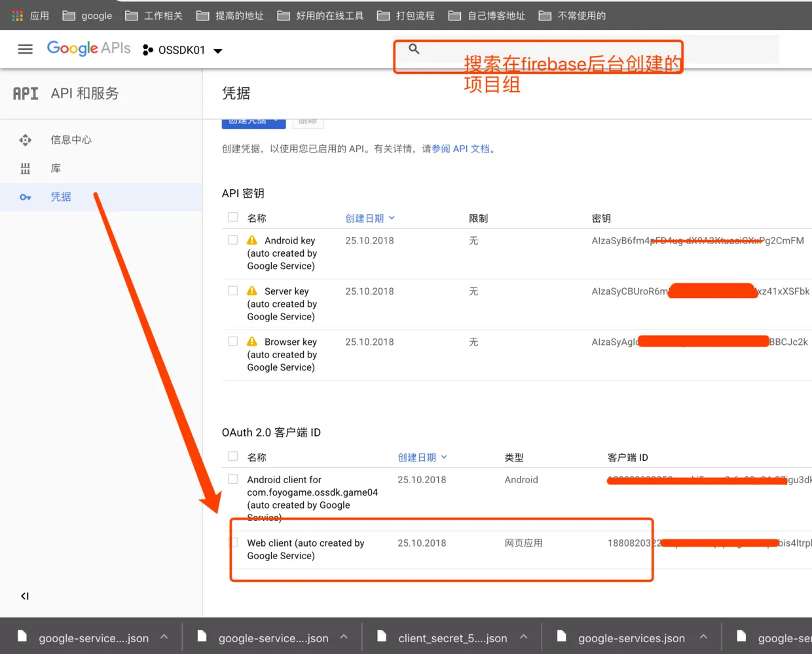Image resolution: width=812 pixels, height=654 pixels.
Task: Sort API 密钥 table by 创建日期
Action: coord(370,218)
